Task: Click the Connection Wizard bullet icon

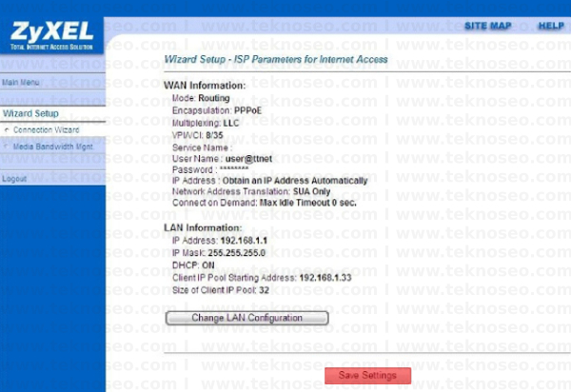Action: click(7, 130)
